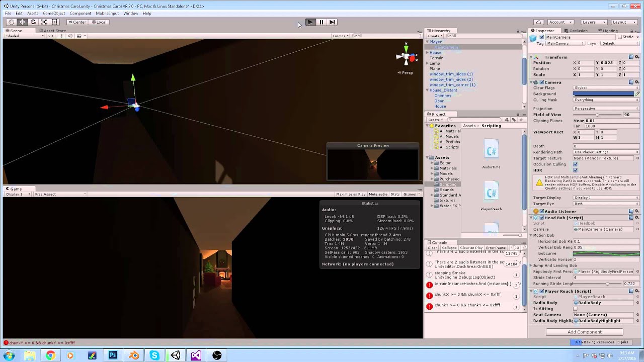The height and width of the screenshot is (362, 644).
Task: Toggle HDR checkbox
Action: click(576, 170)
